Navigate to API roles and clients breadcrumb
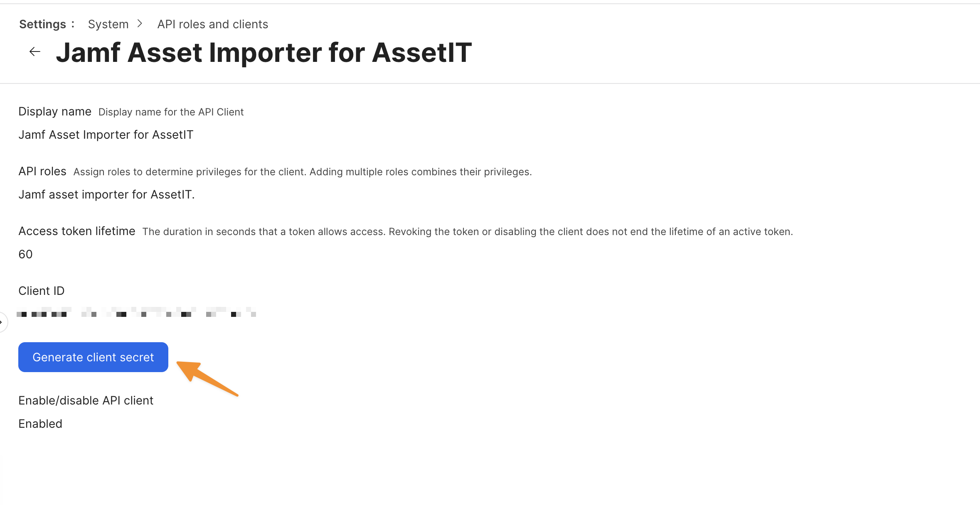980x505 pixels. tap(212, 24)
